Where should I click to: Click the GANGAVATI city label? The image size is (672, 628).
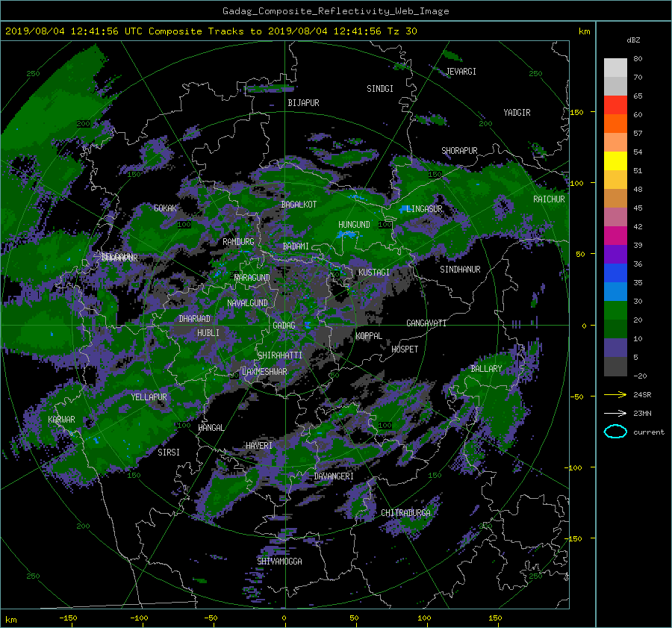[426, 323]
